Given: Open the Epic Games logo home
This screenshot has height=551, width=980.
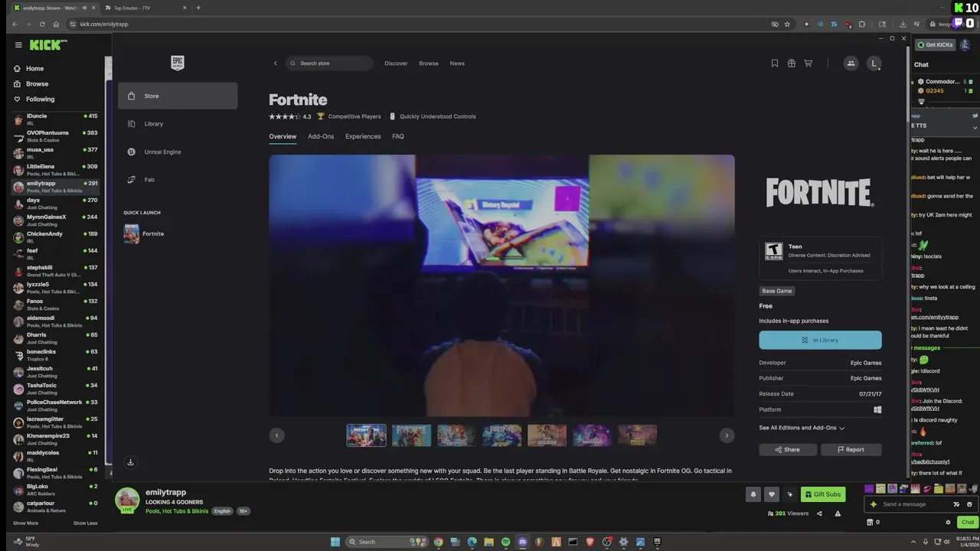Looking at the screenshot, I should coord(178,63).
